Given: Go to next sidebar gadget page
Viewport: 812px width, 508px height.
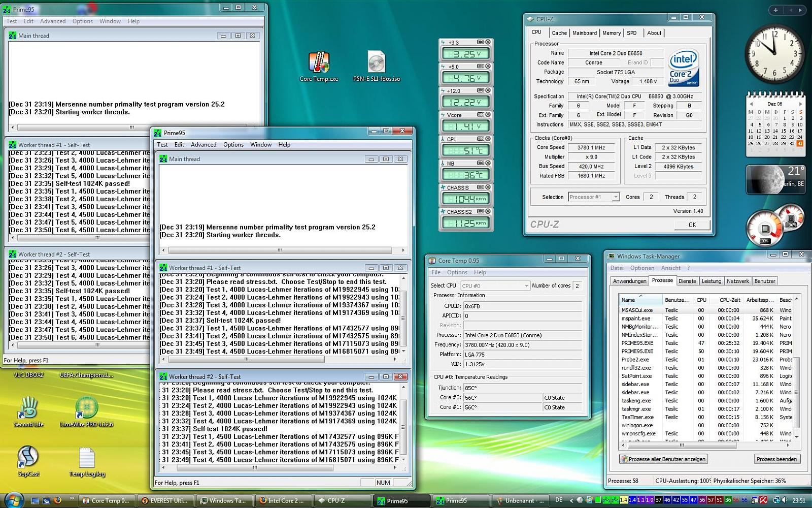Looking at the screenshot, I should [x=801, y=10].
